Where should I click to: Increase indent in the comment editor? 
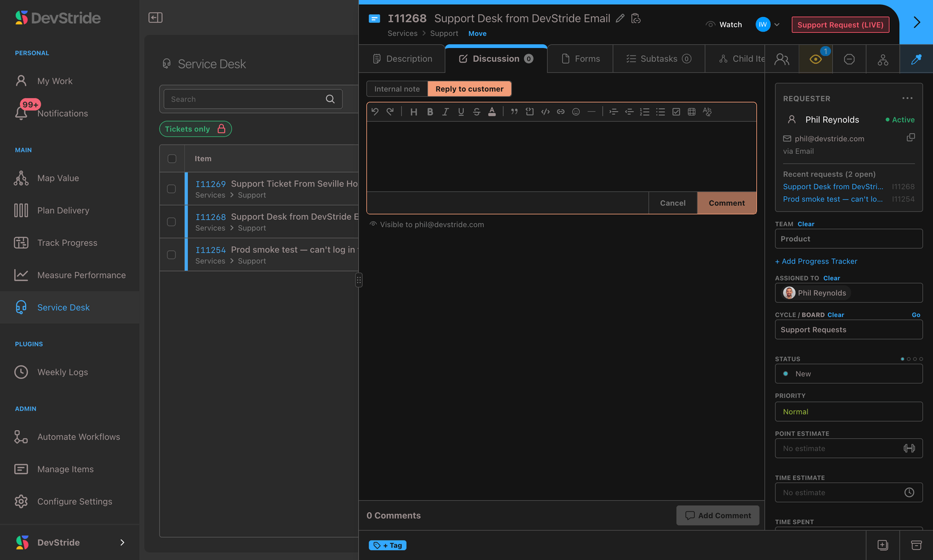(613, 112)
